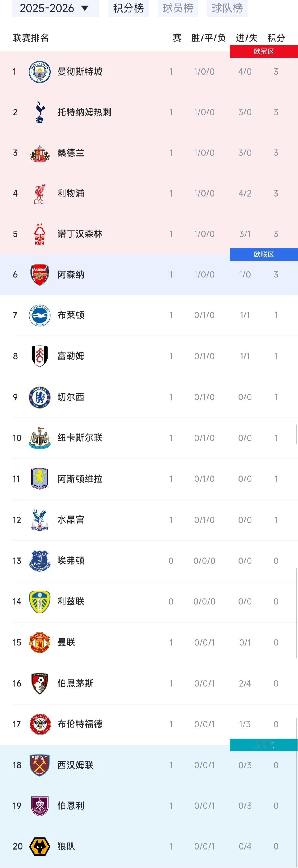Image resolution: width=298 pixels, height=868 pixels.
Task: Open the 伯恩利 team row
Action: tap(149, 806)
